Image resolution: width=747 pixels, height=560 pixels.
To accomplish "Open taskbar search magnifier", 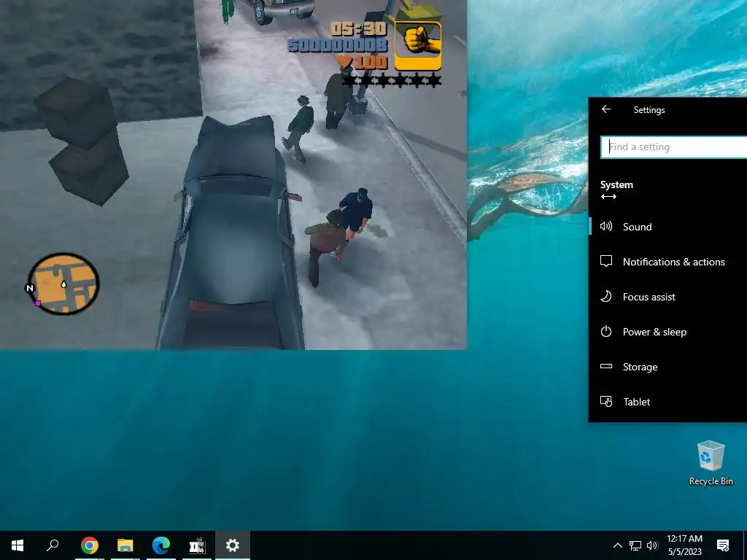I will pyautogui.click(x=53, y=545).
